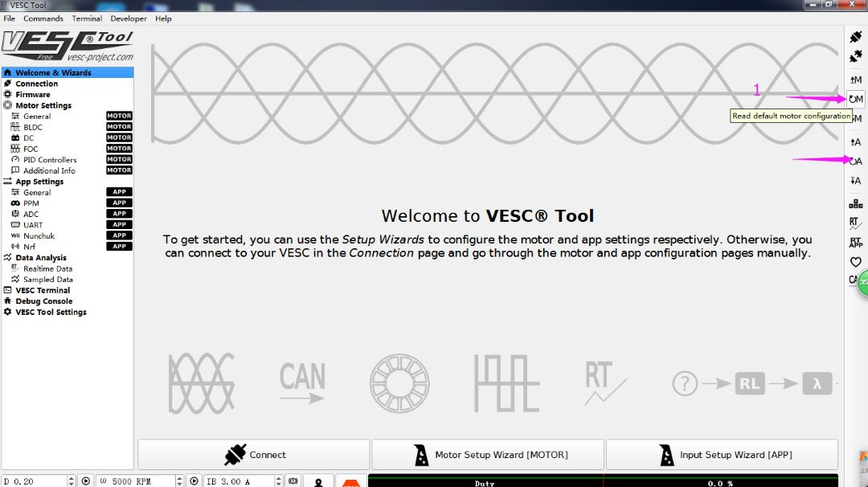
Task: Open the FOC motor settings
Action: point(68,149)
